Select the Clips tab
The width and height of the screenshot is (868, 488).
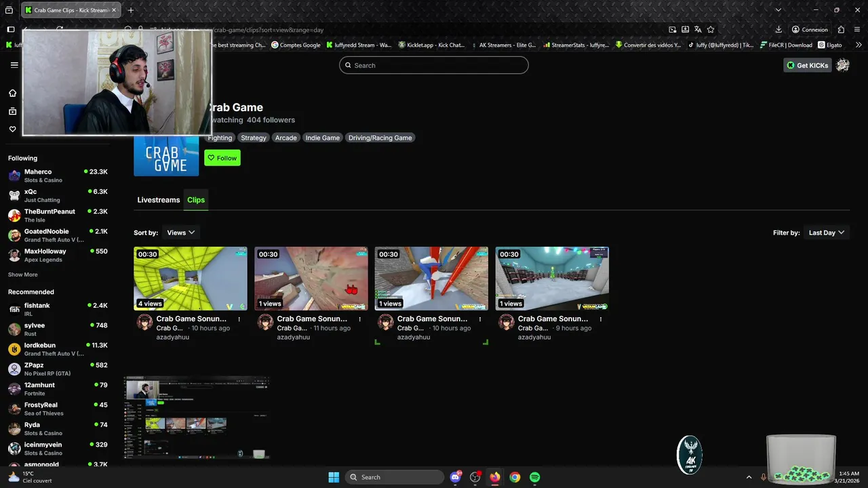click(x=196, y=200)
